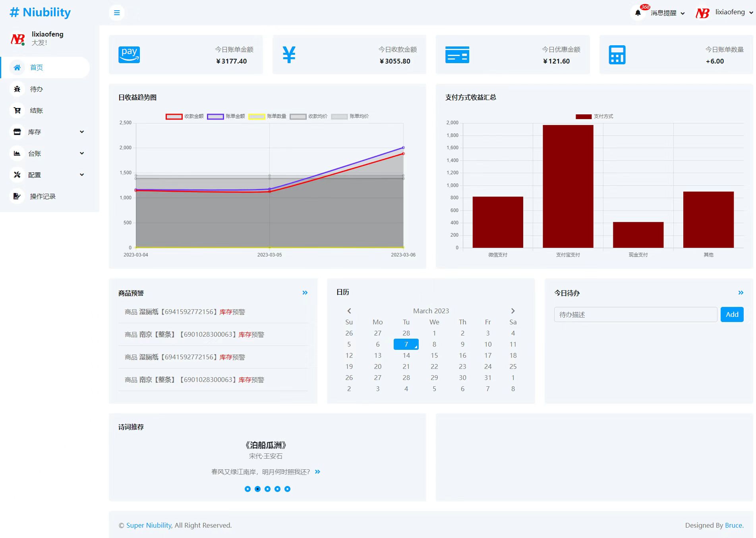Expand the 台账 submenu chevron

coord(82,153)
